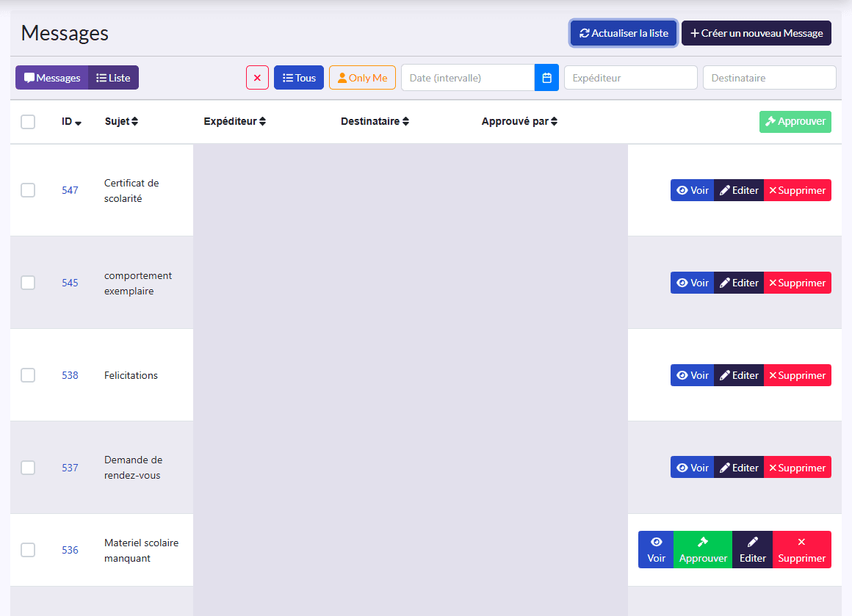Delete the Felicitations message

(x=798, y=375)
